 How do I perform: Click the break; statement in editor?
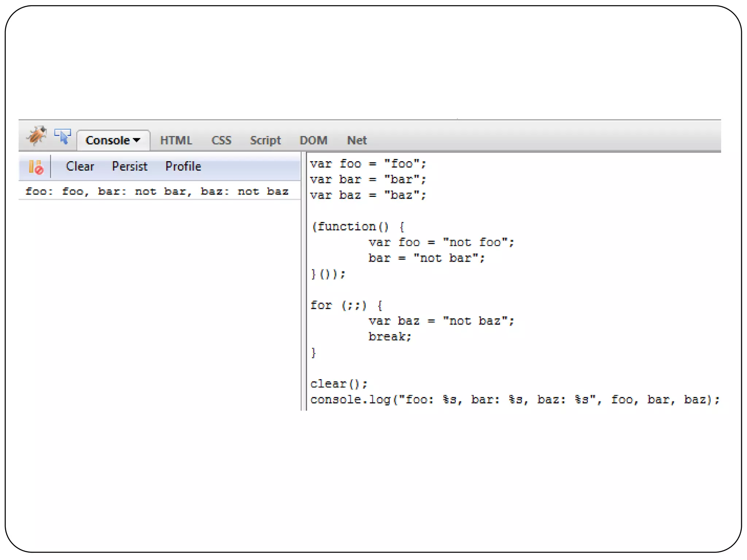click(390, 337)
